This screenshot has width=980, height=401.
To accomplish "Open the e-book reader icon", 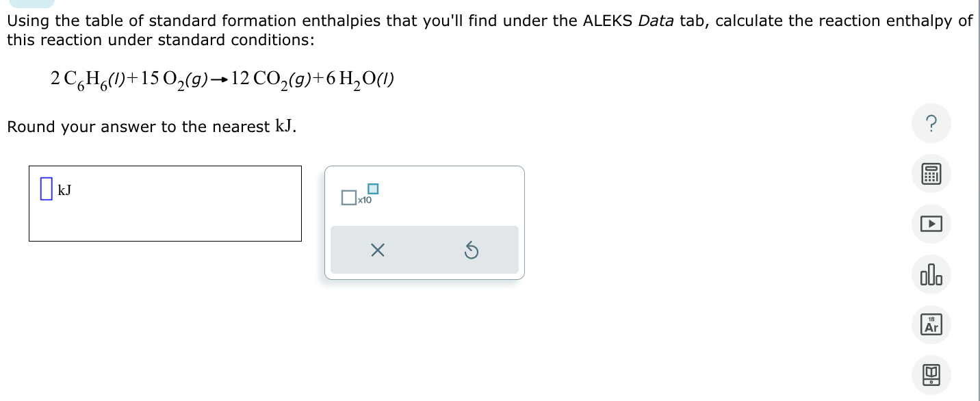I will (931, 374).
